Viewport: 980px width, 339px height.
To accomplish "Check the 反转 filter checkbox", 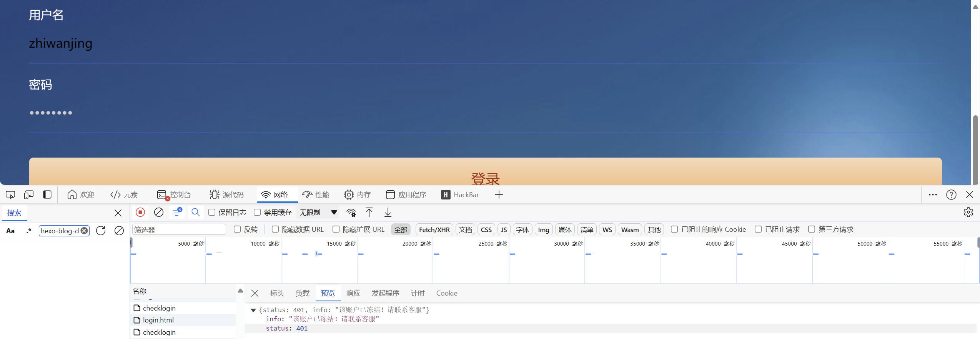I will coord(237,229).
